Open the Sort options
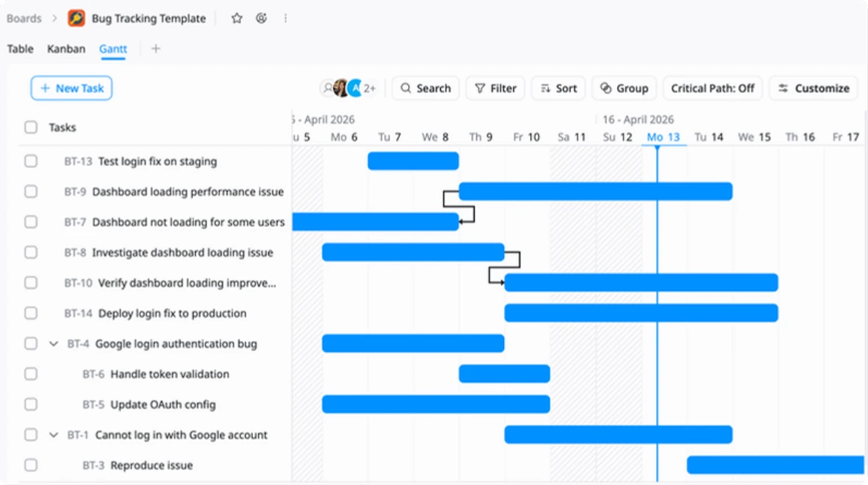868x485 pixels. point(558,88)
